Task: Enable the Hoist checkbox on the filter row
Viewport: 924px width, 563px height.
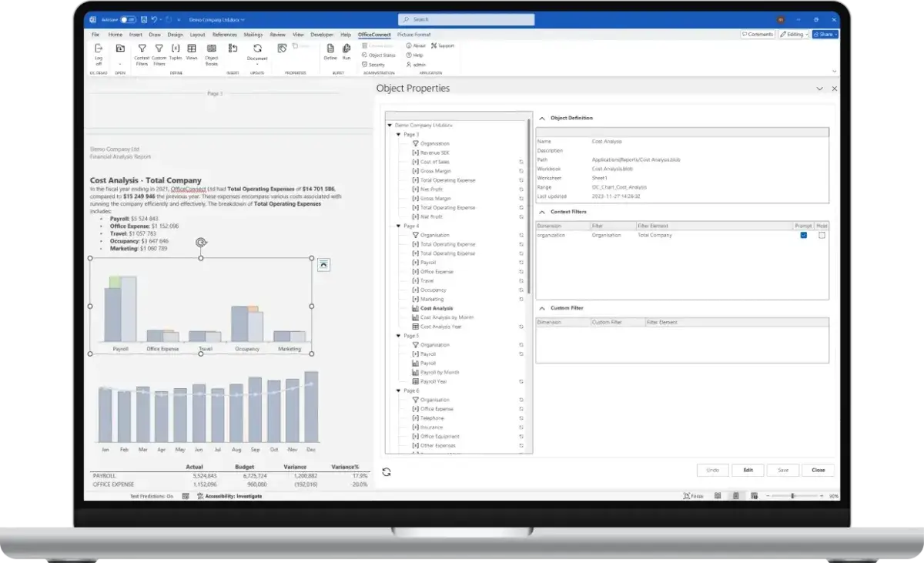Action: pos(822,235)
